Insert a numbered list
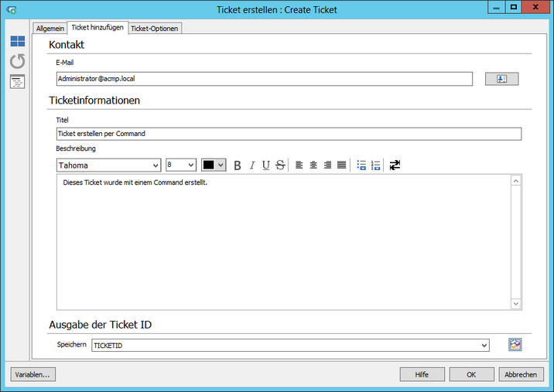 coord(375,165)
